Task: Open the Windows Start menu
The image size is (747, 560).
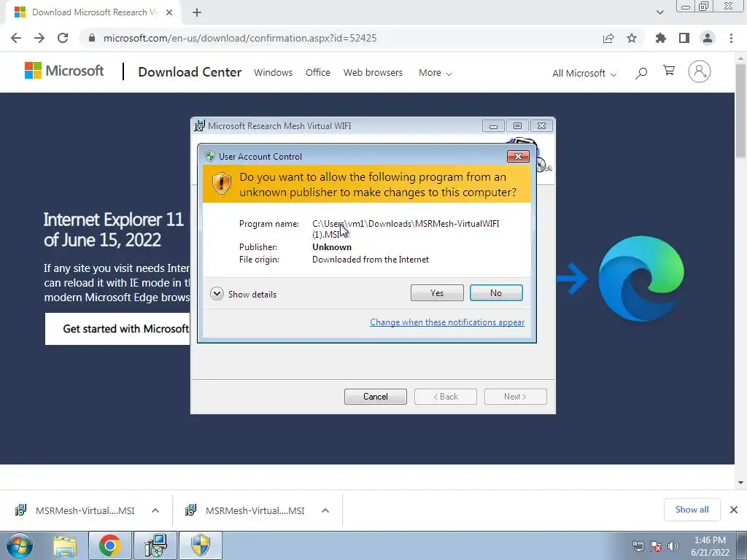Action: point(19,545)
